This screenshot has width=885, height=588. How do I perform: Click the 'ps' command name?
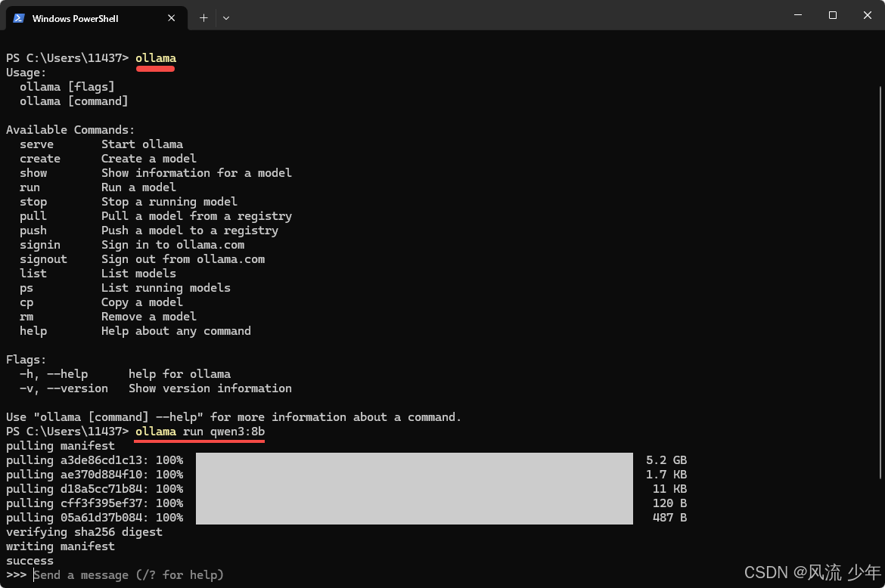(26, 289)
